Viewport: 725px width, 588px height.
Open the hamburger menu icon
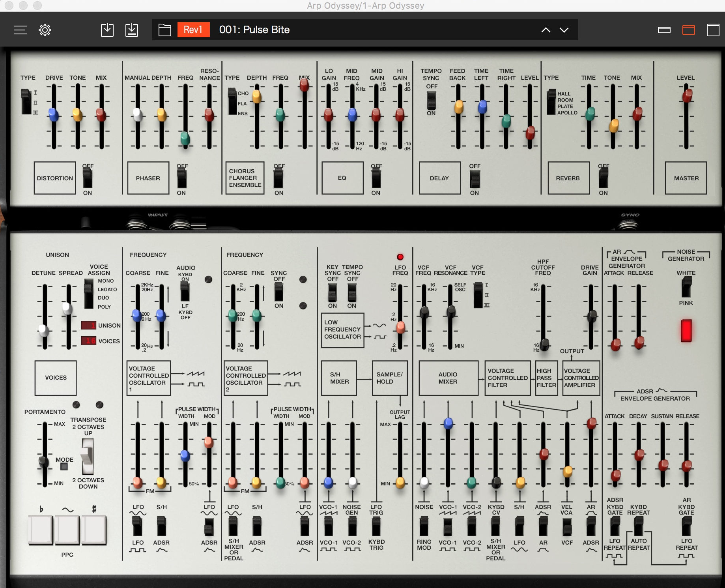[x=21, y=30]
